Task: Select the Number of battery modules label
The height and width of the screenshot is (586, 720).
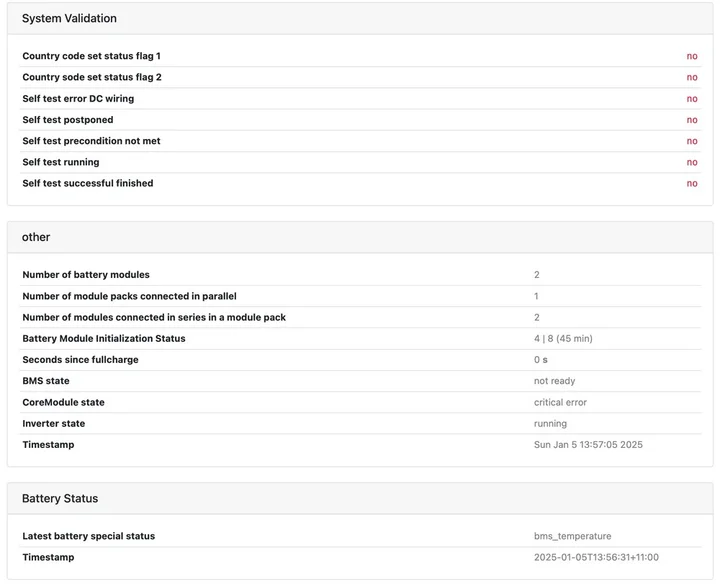Action: pyautogui.click(x=86, y=275)
